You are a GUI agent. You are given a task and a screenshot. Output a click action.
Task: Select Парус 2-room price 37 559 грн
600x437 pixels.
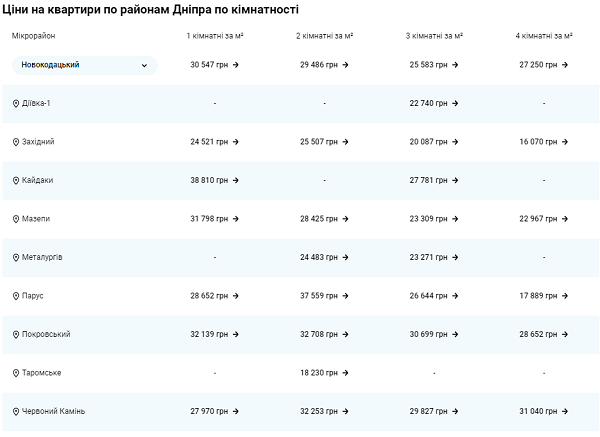[x=324, y=296]
